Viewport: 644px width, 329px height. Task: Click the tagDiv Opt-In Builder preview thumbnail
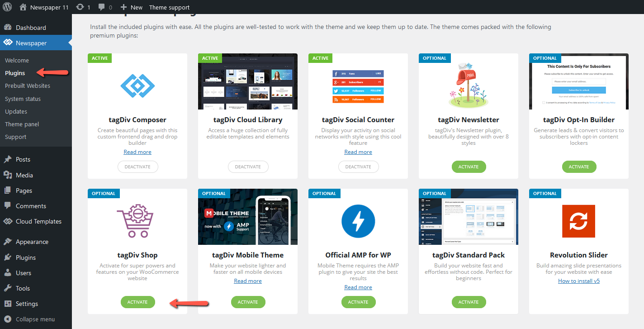[x=579, y=81]
